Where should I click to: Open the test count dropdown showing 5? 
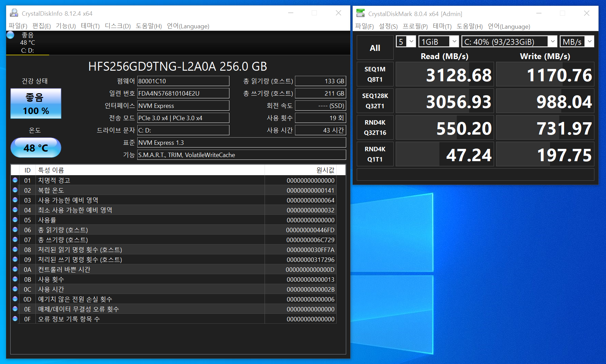point(406,42)
